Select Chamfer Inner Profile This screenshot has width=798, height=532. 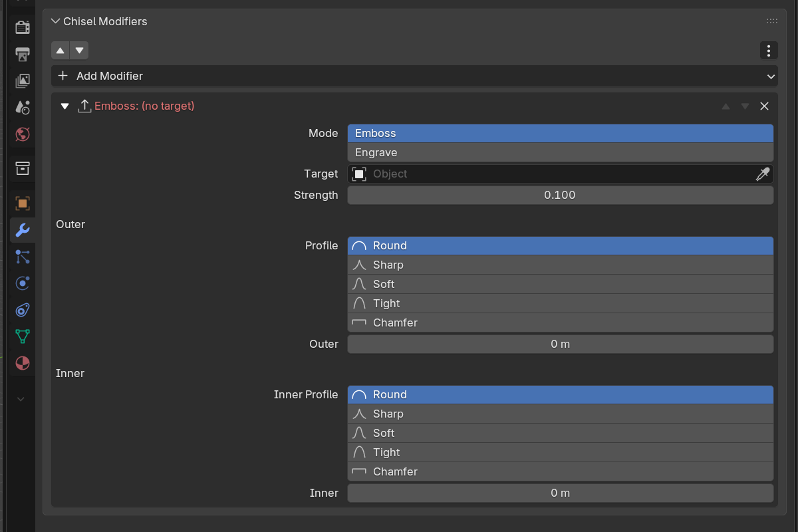(561, 471)
